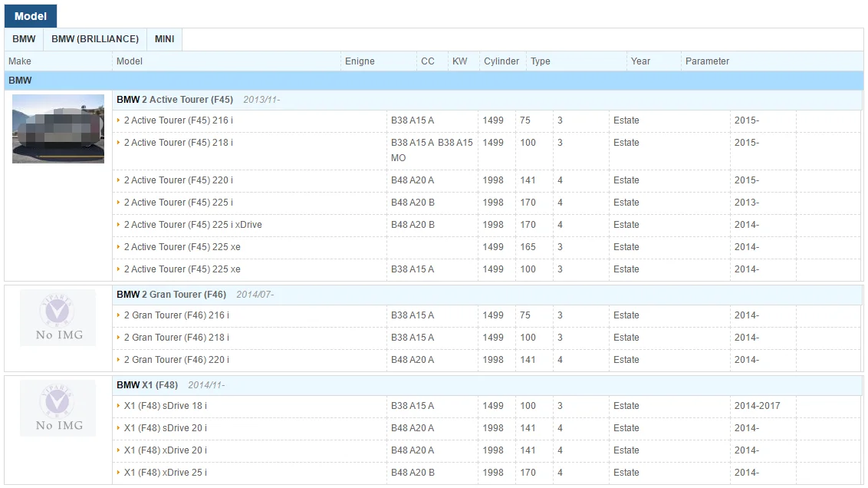The width and height of the screenshot is (868, 488).
Task: Open 2 Gran Tourer (F46) 220 i link
Action: [x=176, y=360]
